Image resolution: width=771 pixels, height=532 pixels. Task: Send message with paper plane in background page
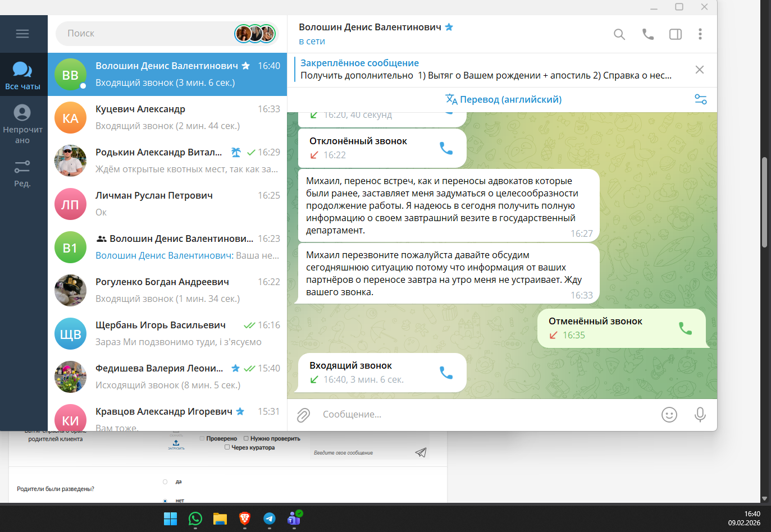click(x=421, y=452)
